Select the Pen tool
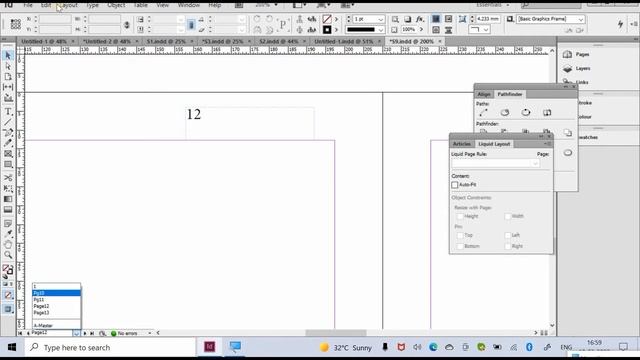640x360 pixels. coord(8,132)
